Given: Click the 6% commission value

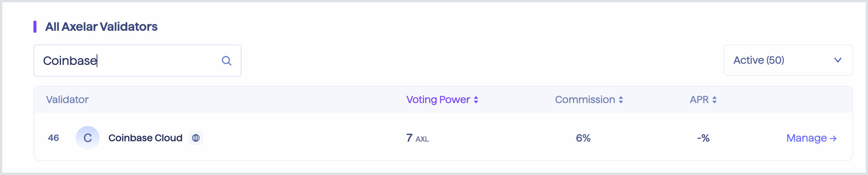Looking at the screenshot, I should point(583,138).
